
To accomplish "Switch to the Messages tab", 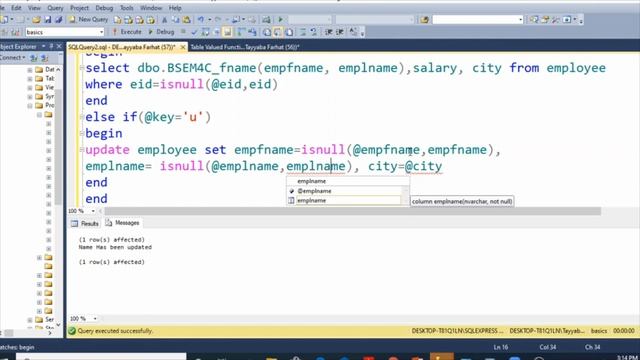I will coord(122,223).
